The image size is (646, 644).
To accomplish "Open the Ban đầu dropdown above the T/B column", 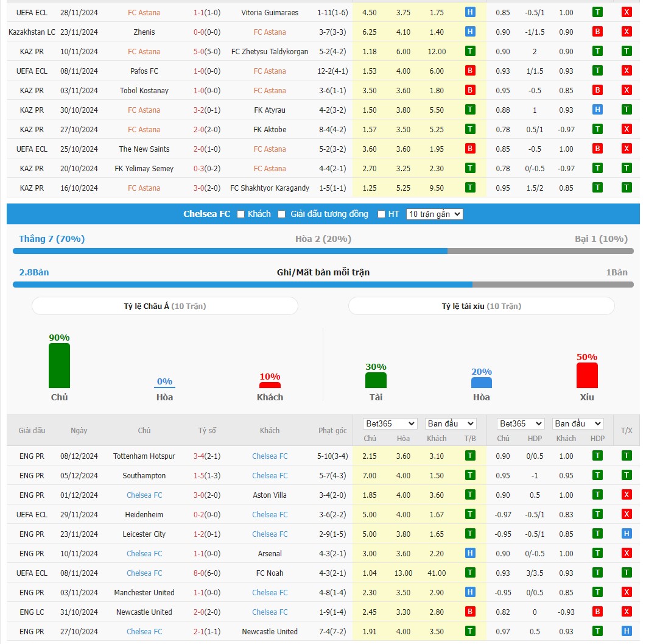I will click(451, 424).
